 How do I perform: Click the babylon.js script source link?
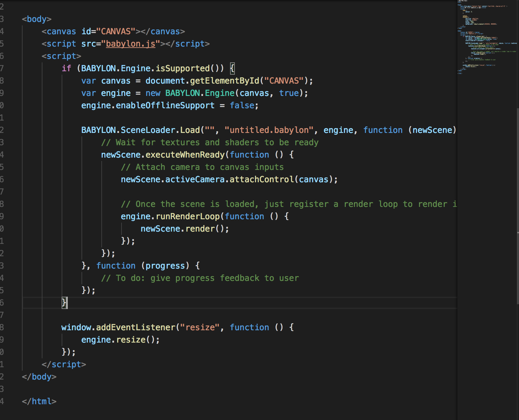[130, 44]
